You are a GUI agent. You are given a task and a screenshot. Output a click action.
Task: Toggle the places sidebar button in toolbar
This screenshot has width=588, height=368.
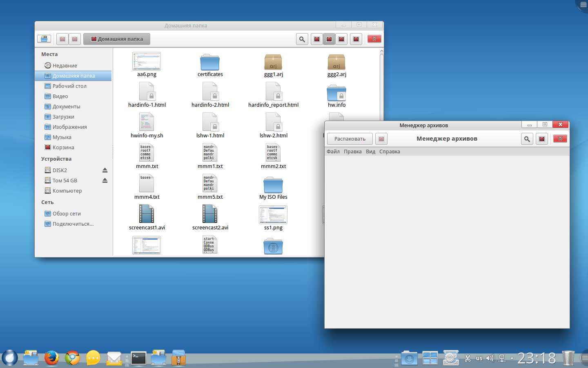[44, 39]
